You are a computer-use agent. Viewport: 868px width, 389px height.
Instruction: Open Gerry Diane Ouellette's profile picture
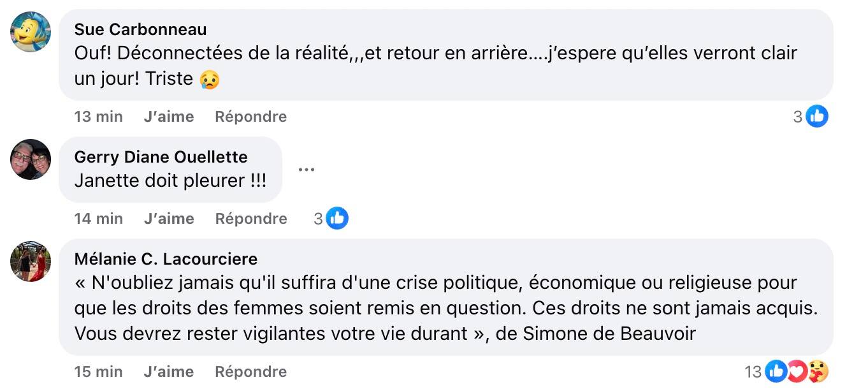coord(31,159)
